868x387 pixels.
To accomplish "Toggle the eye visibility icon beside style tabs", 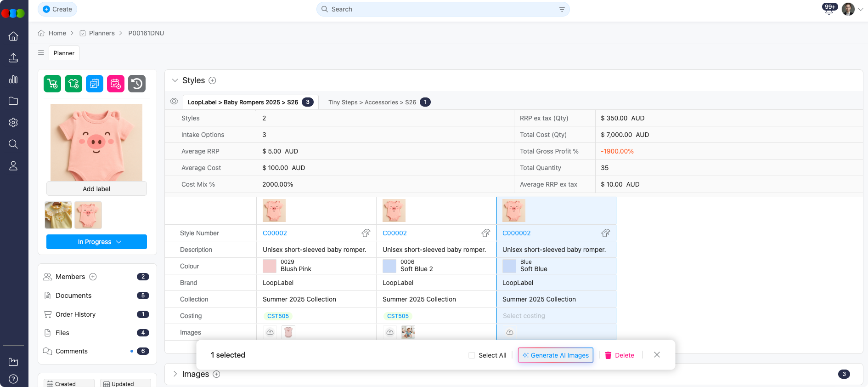I will 174,102.
